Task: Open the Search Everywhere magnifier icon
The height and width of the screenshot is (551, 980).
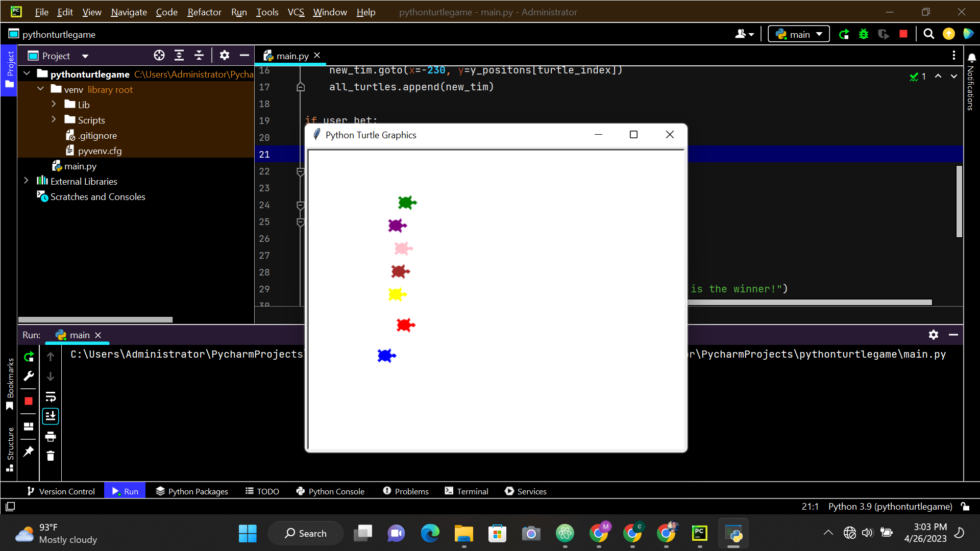Action: click(929, 34)
